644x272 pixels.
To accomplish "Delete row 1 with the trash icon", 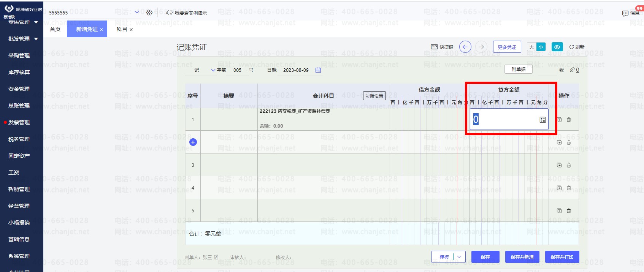I will click(569, 120).
